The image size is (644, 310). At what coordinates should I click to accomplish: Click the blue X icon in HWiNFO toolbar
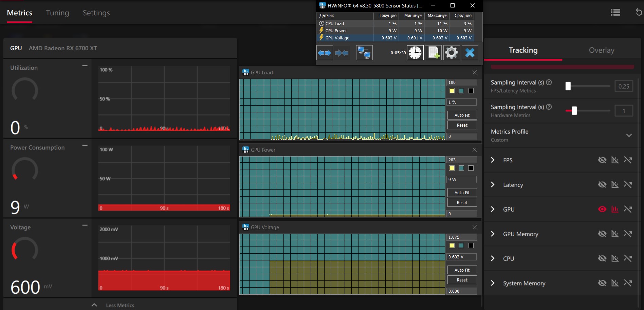[x=470, y=53]
